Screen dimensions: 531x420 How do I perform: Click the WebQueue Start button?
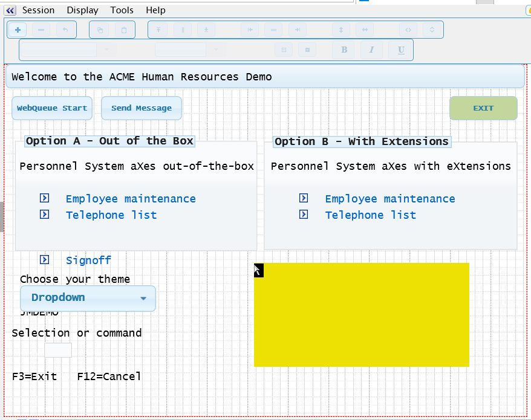[52, 108]
